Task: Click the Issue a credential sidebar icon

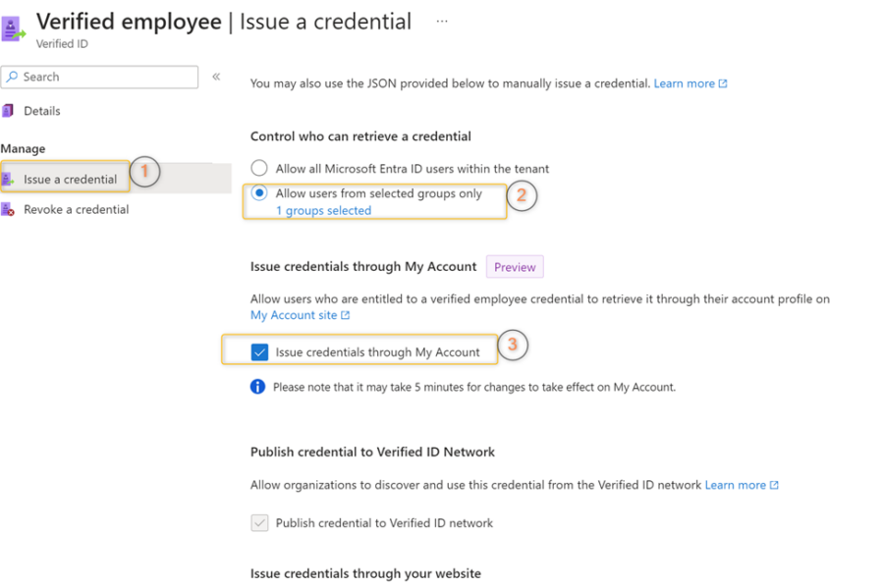Action: point(8,179)
